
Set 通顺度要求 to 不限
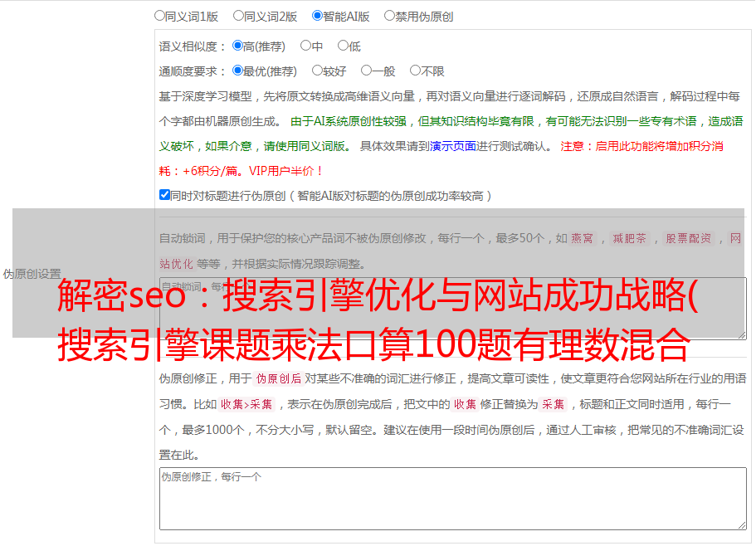point(415,71)
